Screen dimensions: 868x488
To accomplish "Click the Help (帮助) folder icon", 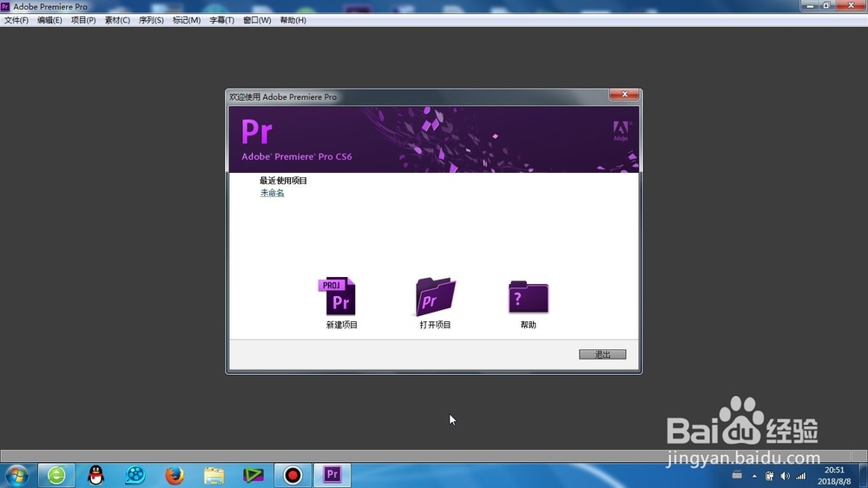I will tap(528, 297).
